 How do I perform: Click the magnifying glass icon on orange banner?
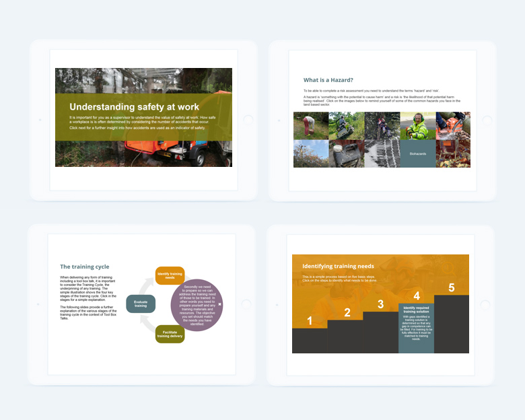tap(448, 269)
